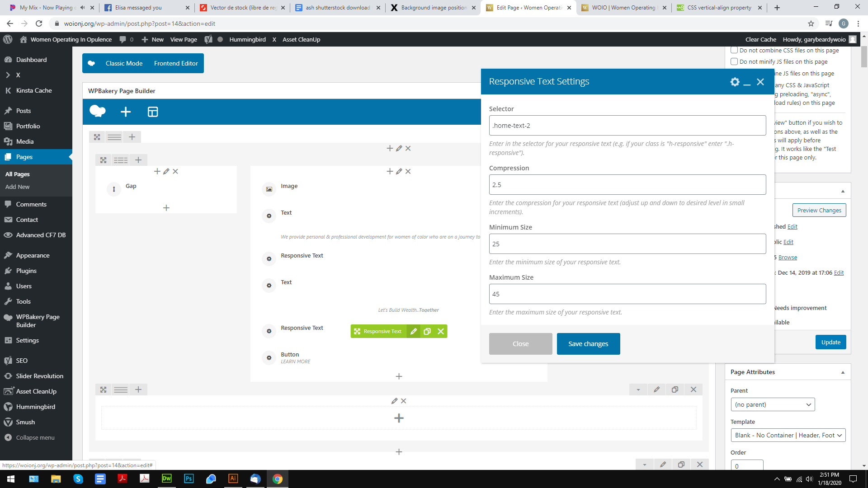Edit the Gap column with the pencil icon
The width and height of the screenshot is (868, 488).
(166, 171)
